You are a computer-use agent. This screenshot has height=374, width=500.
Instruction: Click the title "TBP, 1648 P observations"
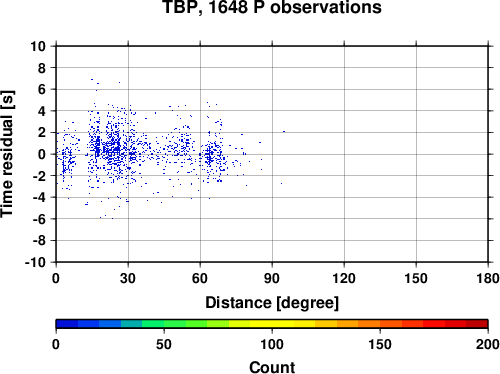[272, 7]
